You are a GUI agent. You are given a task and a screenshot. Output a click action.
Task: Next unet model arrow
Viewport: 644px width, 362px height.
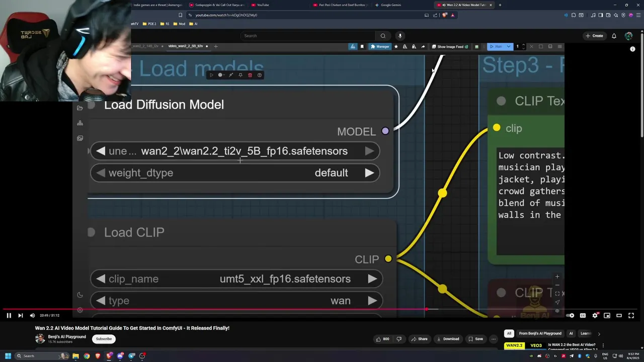pyautogui.click(x=369, y=151)
